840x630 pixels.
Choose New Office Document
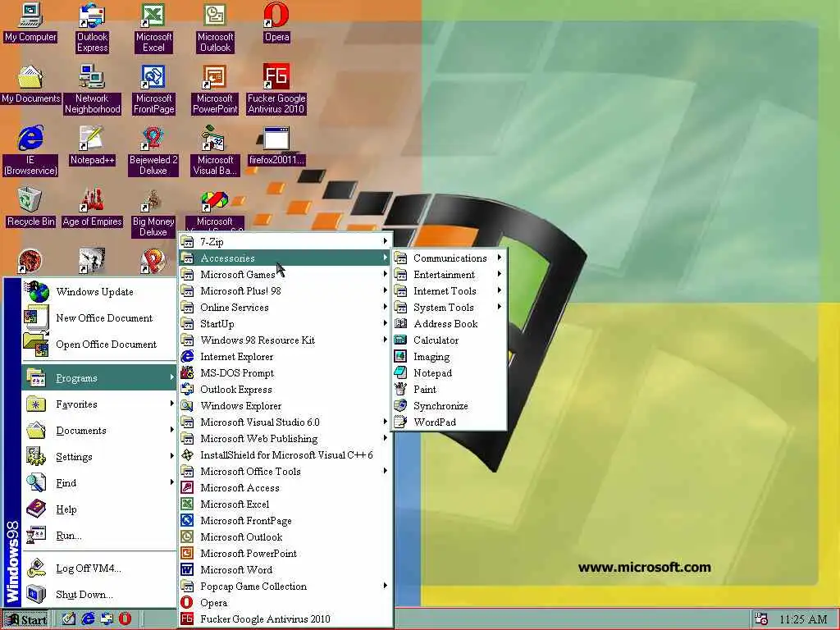99,318
